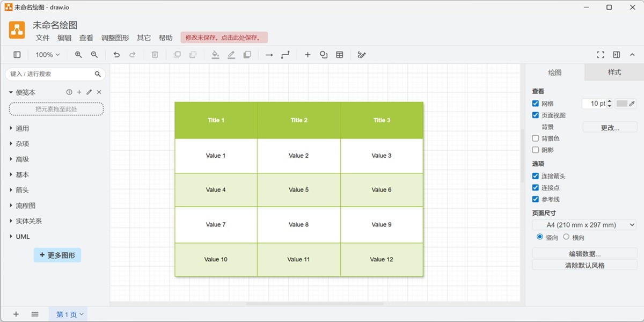Open the 文件 menu
Image resolution: width=644 pixels, height=322 pixels.
42,38
